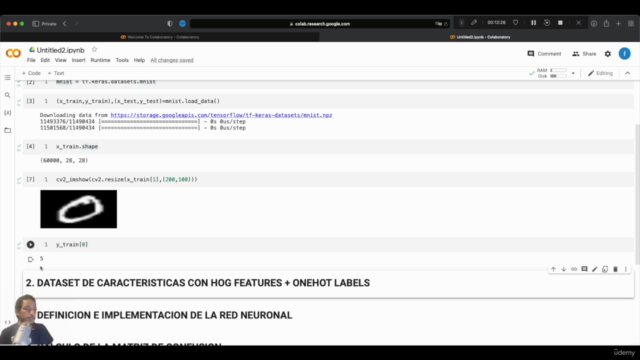Click All changes saved status
The image size is (640, 360).
tap(172, 60)
